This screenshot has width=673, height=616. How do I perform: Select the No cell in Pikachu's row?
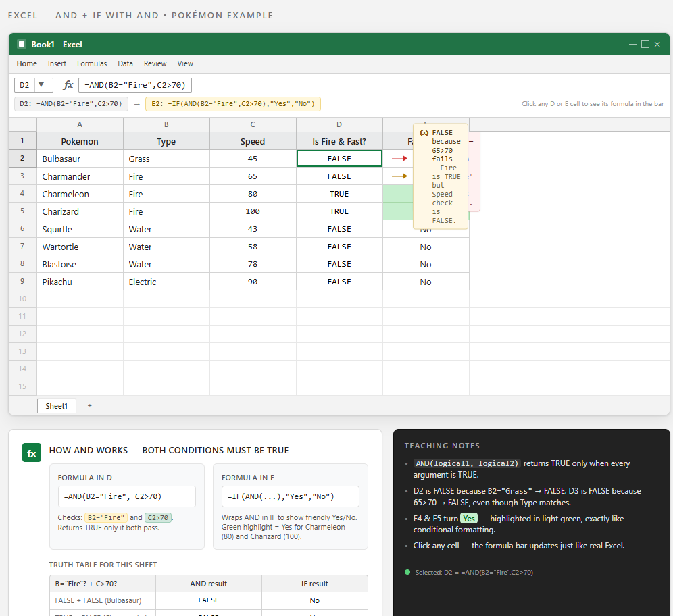tap(426, 282)
